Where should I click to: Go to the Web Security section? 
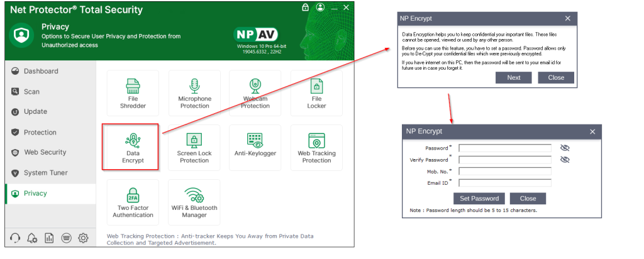[45, 152]
